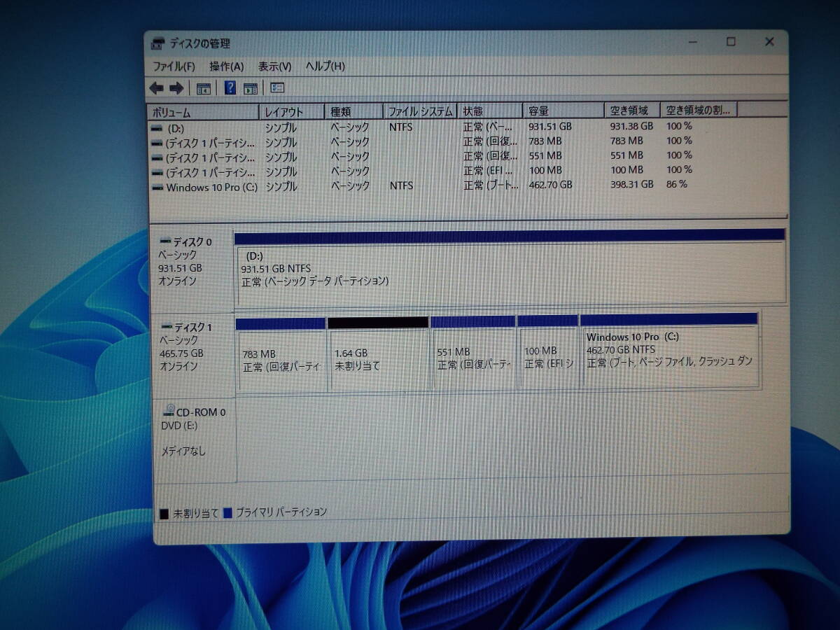Select the 1.64 GB unallocated partition block
The height and width of the screenshot is (630, 840).
(x=378, y=353)
